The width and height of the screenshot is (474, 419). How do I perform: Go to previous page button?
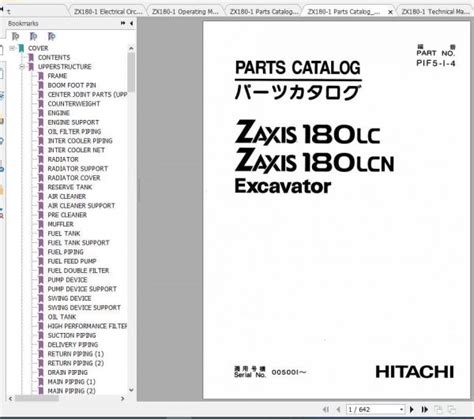coord(338,409)
